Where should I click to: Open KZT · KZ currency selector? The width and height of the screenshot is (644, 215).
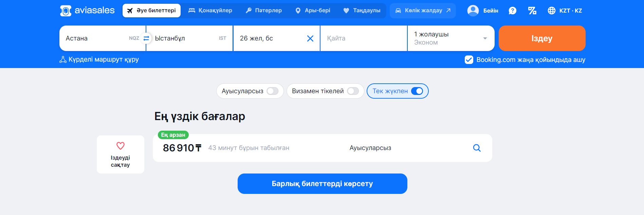565,11
